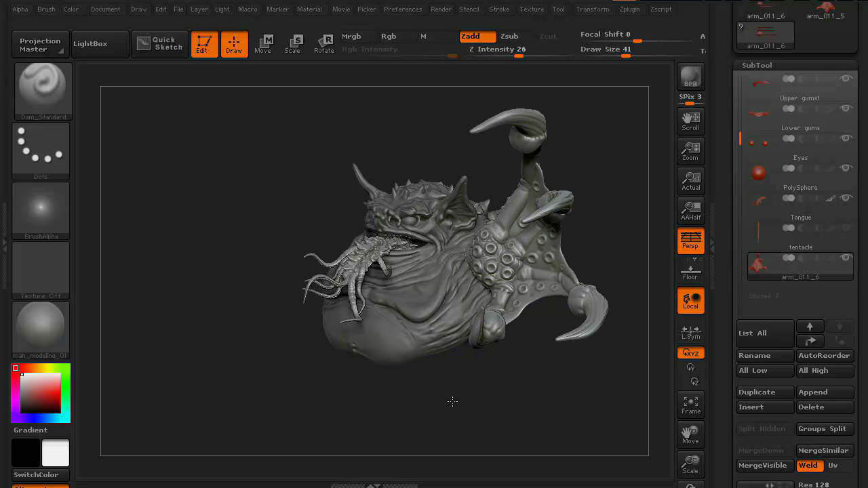This screenshot has height=488, width=868.
Task: Select the top-shelf Move transform tool
Action: [263, 44]
